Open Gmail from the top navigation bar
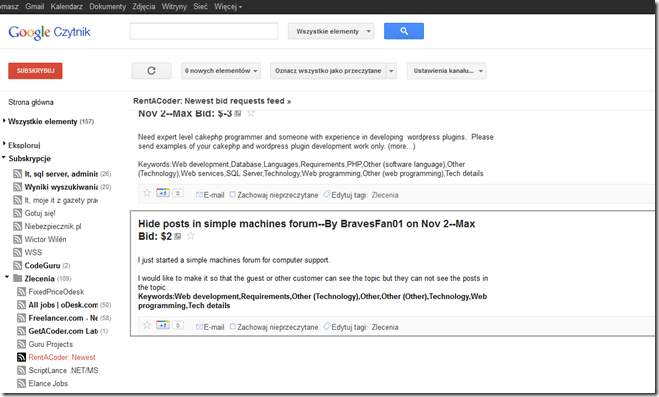Image resolution: width=659 pixels, height=397 pixels. click(x=34, y=7)
